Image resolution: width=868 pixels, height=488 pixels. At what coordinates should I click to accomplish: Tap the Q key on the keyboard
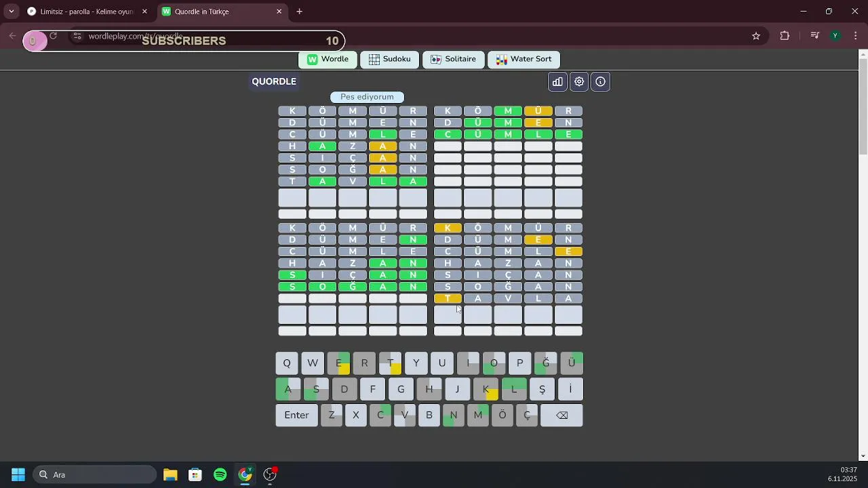(x=287, y=363)
